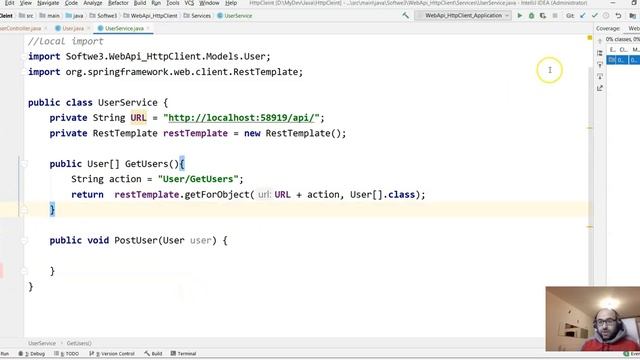Click GetUsers() in bottom editor breadcrumb

point(79,343)
